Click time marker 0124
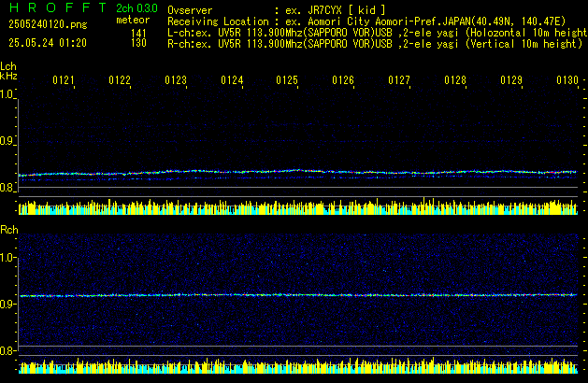588x383 pixels. click(232, 80)
